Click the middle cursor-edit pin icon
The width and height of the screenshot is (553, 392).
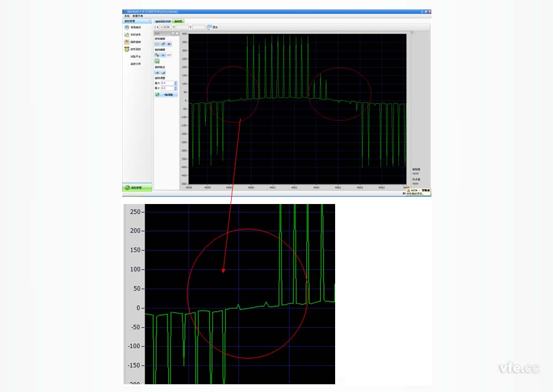click(163, 44)
